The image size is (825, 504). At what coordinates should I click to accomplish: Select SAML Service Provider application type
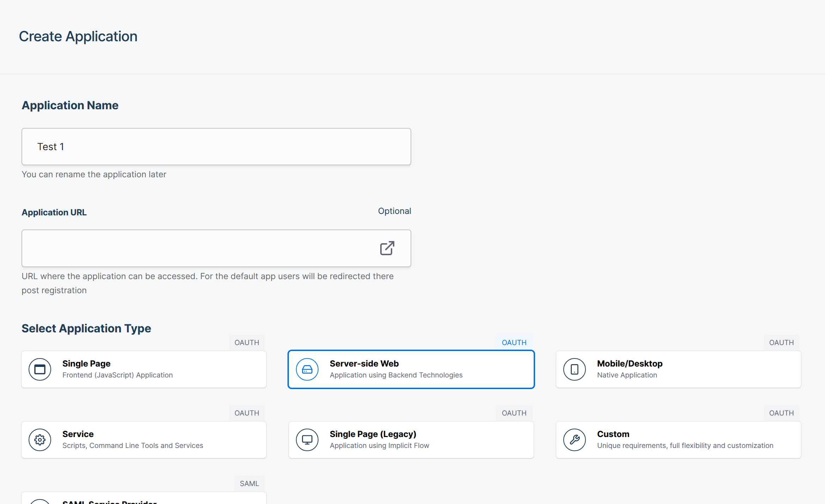click(144, 499)
